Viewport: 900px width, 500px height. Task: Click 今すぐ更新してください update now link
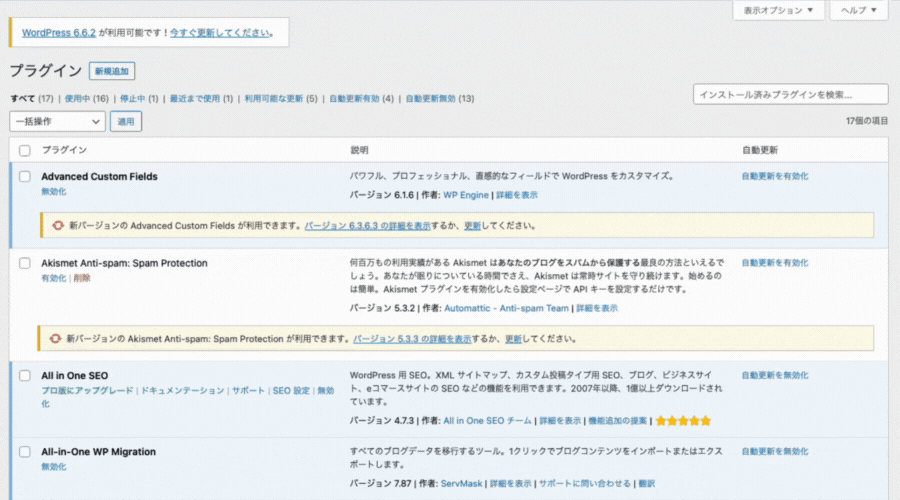(220, 33)
